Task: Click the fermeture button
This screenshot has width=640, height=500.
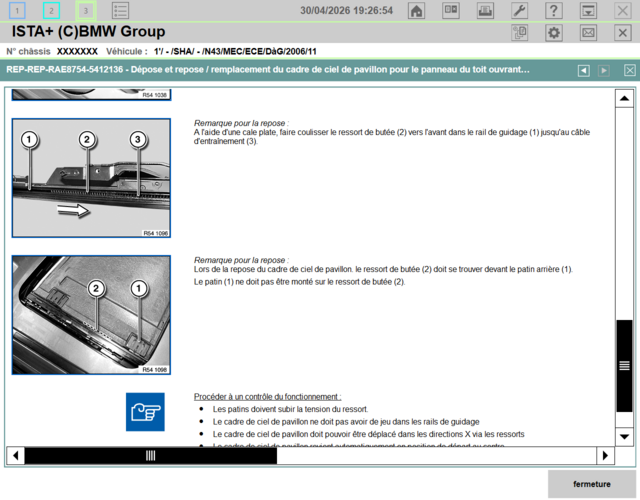Action: 592,484
